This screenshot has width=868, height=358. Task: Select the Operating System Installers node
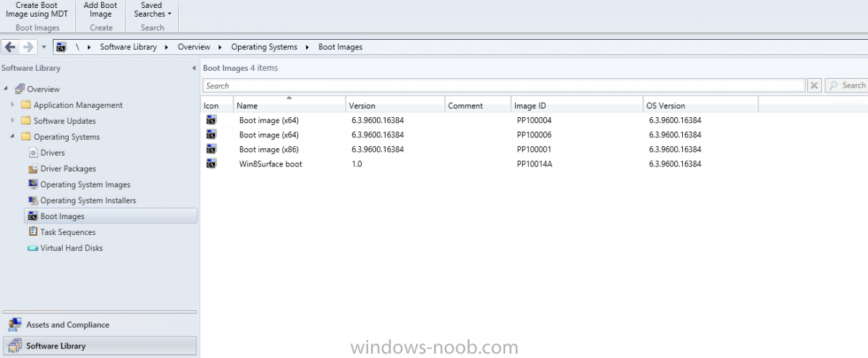(88, 200)
